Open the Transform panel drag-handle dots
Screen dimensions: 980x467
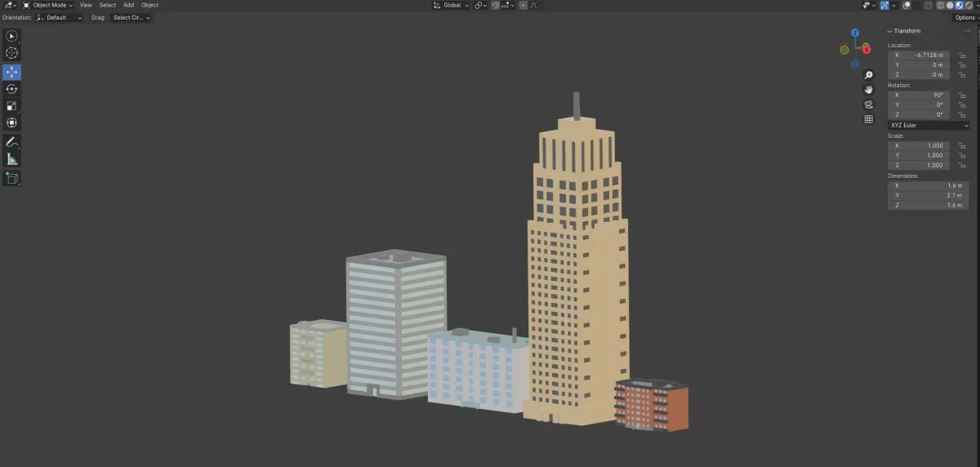click(967, 31)
